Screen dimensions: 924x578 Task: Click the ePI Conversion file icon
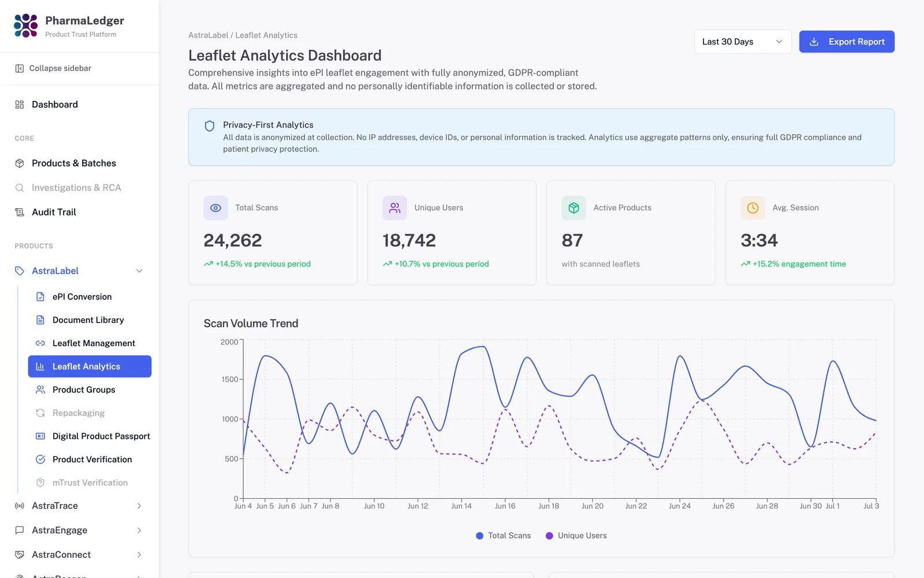pyautogui.click(x=40, y=297)
